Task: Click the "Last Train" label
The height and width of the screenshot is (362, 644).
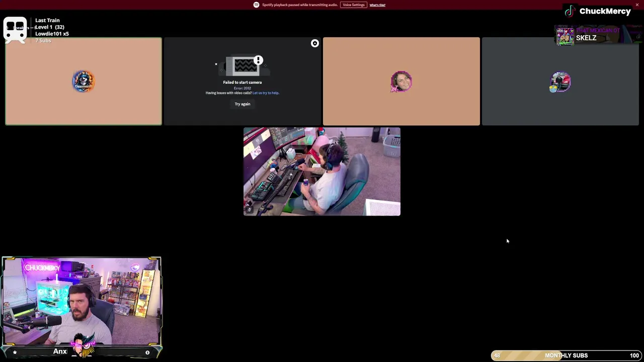Action: pos(47,21)
